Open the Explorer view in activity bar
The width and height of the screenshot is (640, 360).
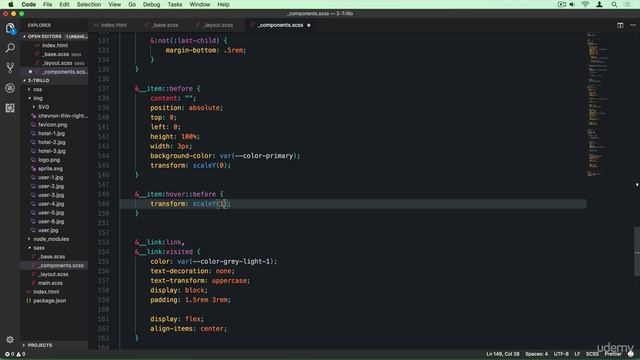[10, 29]
